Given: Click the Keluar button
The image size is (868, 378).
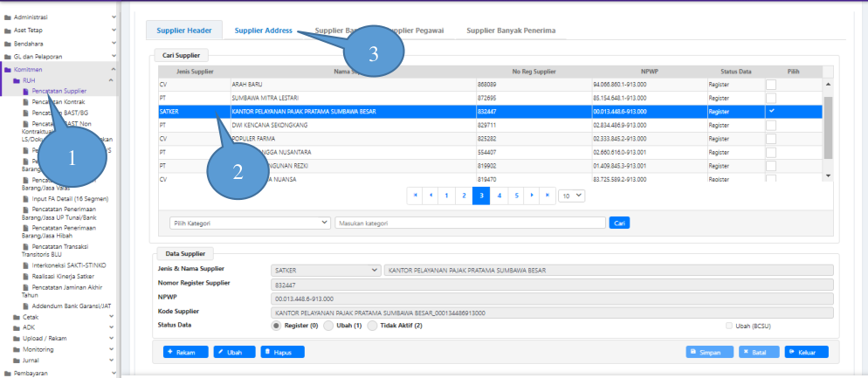Looking at the screenshot, I should 806,352.
